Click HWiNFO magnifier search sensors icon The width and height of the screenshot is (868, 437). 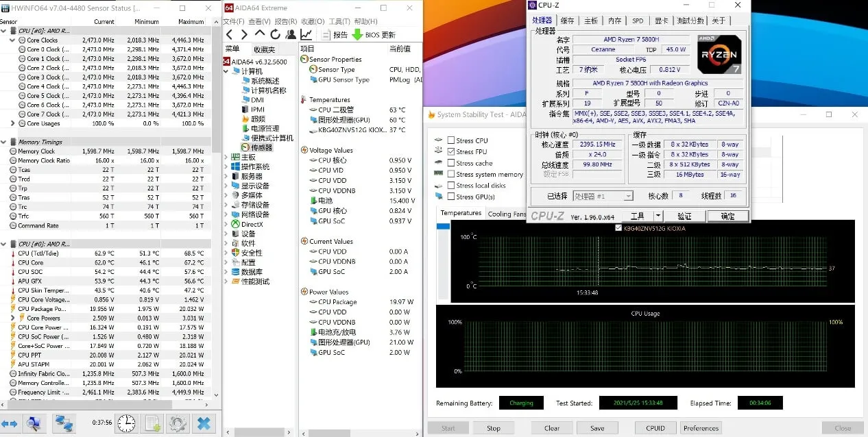[33, 424]
